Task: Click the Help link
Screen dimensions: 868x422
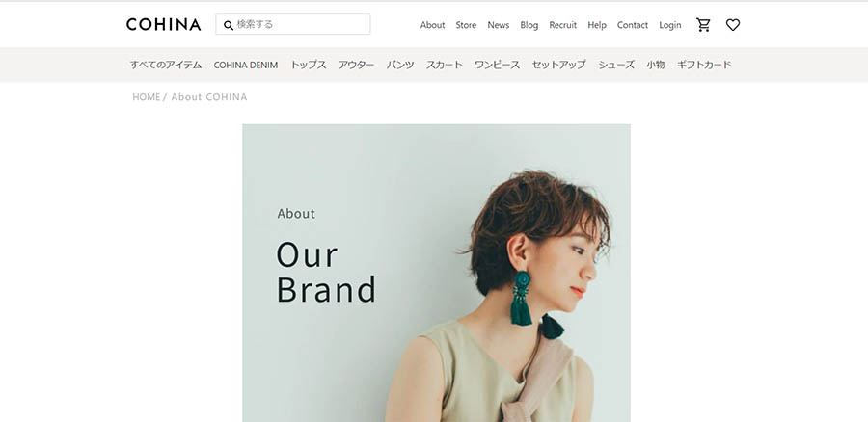Action: click(597, 25)
